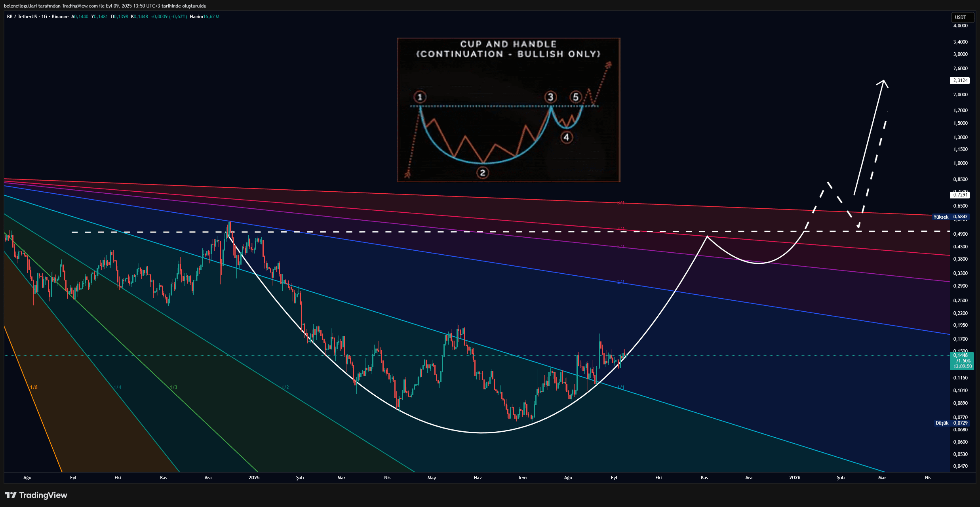Click the 1/2 Gann fan label
The width and height of the screenshot is (980, 507).
click(285, 387)
